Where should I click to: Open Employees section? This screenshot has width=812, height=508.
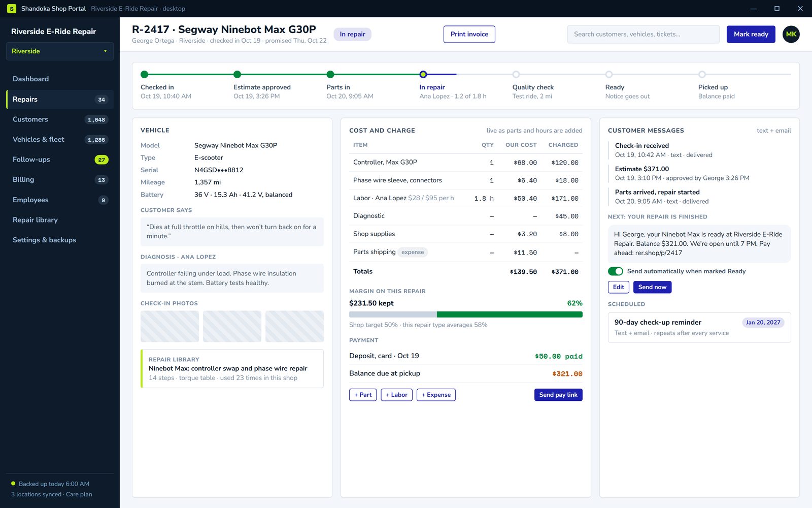[x=59, y=200]
